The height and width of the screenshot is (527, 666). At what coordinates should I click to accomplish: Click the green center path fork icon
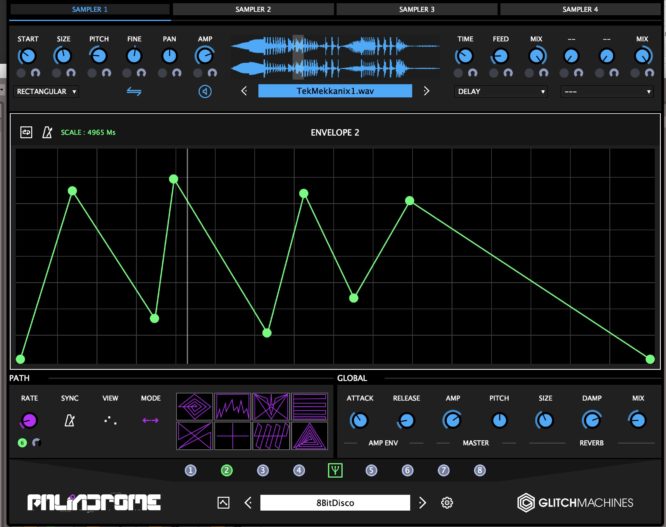click(x=335, y=470)
